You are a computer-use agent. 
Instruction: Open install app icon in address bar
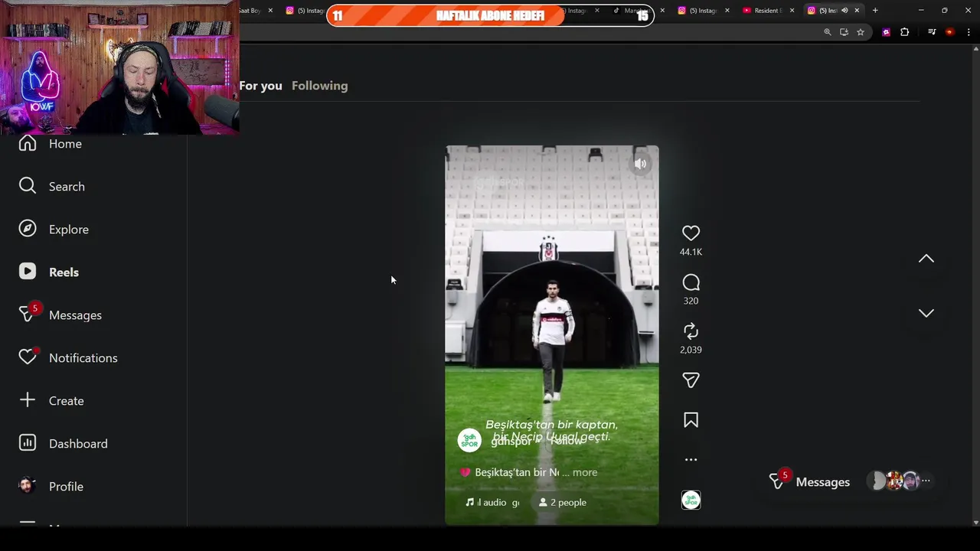pyautogui.click(x=844, y=32)
